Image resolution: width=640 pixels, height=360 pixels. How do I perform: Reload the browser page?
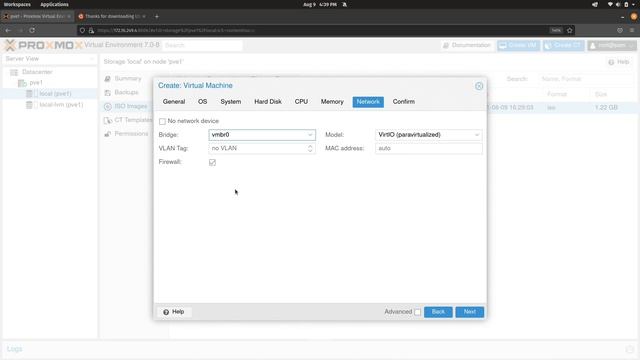(x=32, y=30)
